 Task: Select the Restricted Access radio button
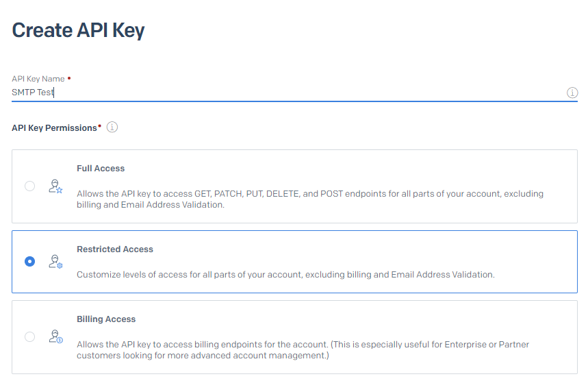(x=29, y=261)
